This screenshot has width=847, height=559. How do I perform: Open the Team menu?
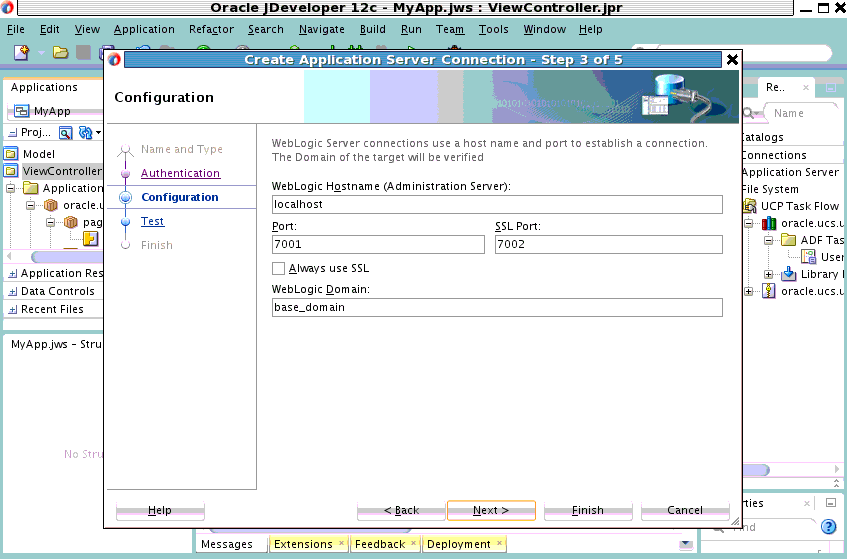pyautogui.click(x=450, y=29)
